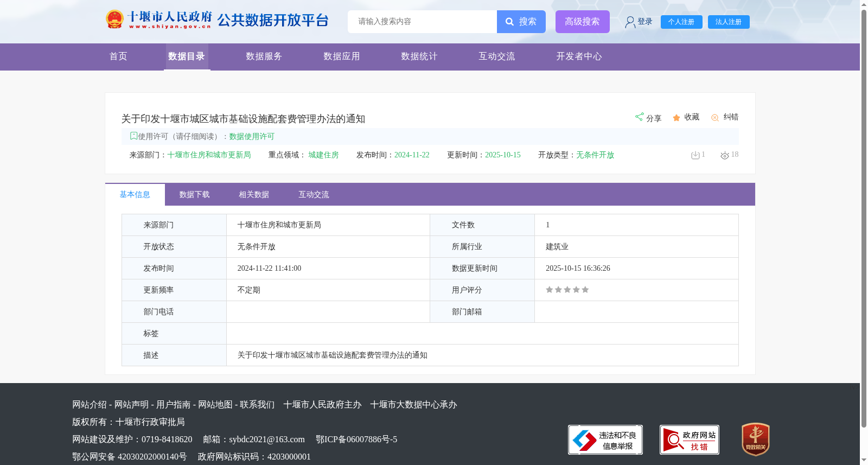The height and width of the screenshot is (465, 868).
Task: Focus the 请输入搜索内容 search box
Action: coord(422,22)
